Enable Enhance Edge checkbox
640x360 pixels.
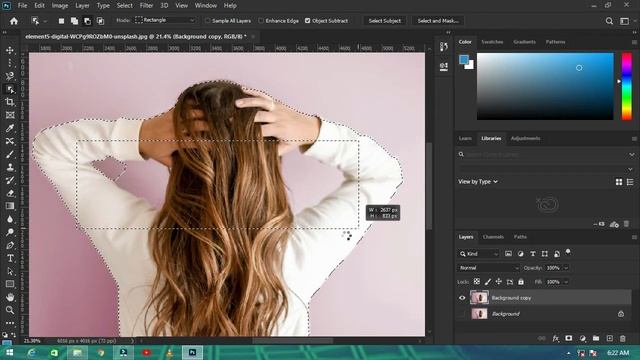[x=261, y=21]
